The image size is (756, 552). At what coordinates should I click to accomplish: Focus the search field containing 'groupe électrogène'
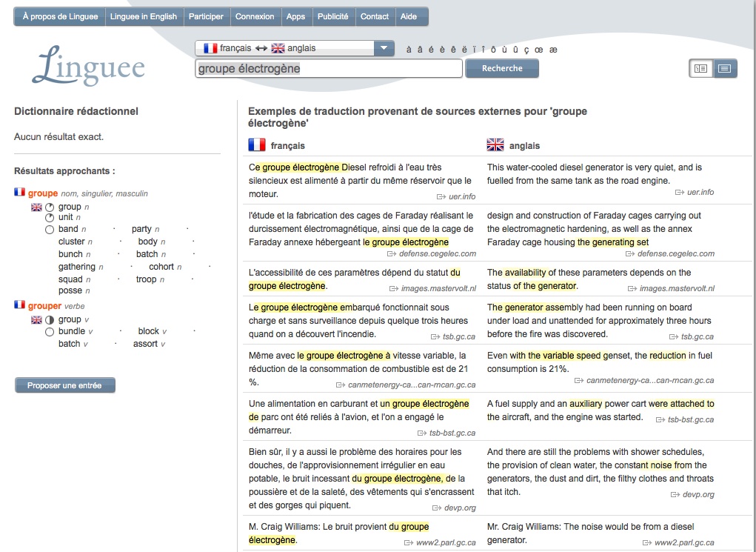click(329, 69)
